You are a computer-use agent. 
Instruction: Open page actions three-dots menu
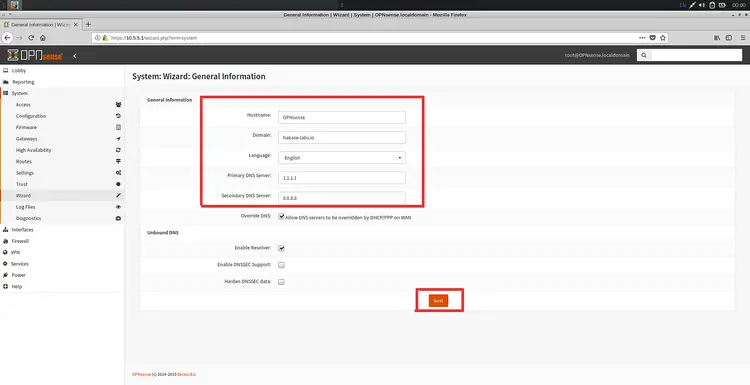[642, 38]
